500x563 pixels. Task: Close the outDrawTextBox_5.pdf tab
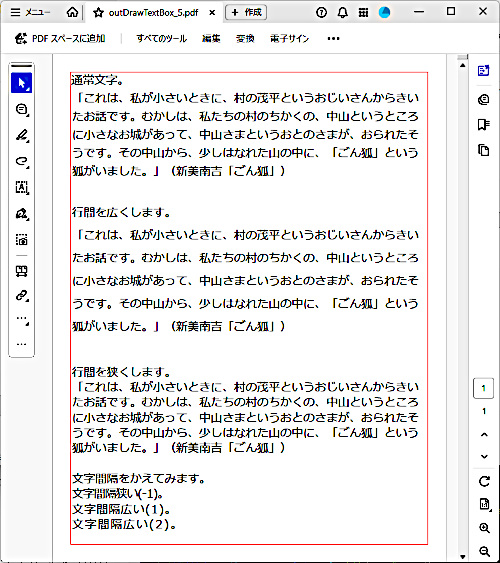click(x=212, y=13)
